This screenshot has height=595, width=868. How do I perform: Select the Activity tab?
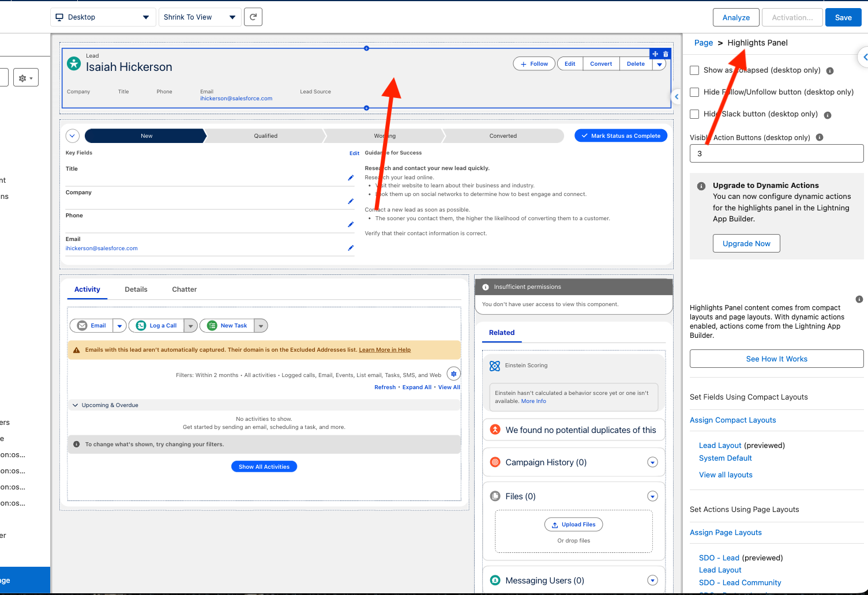point(87,289)
